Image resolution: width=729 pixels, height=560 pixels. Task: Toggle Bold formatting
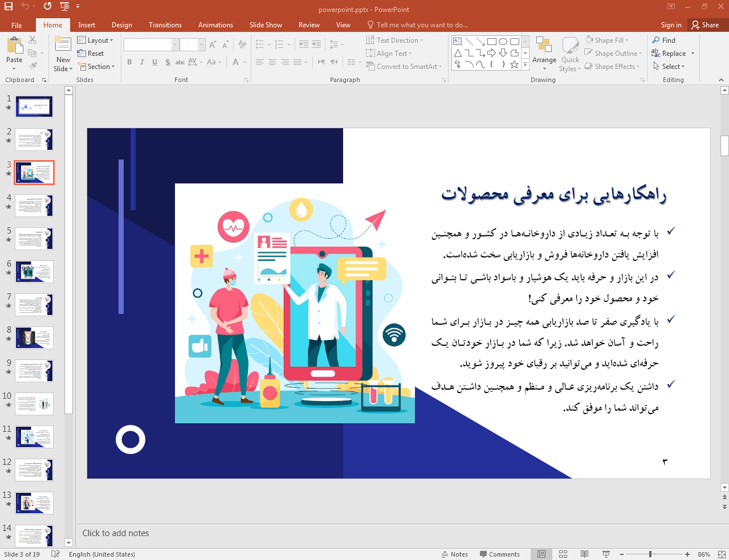(x=129, y=62)
